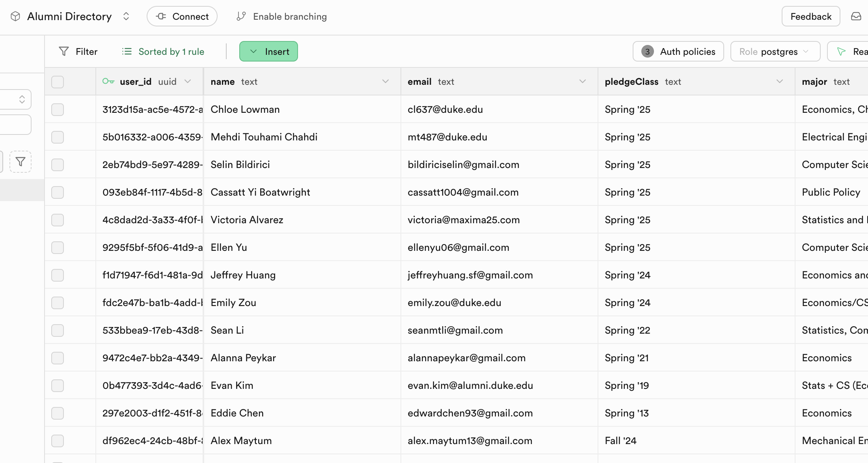The height and width of the screenshot is (463, 868).
Task: Open the pledgeClass column menu
Action: (780, 81)
